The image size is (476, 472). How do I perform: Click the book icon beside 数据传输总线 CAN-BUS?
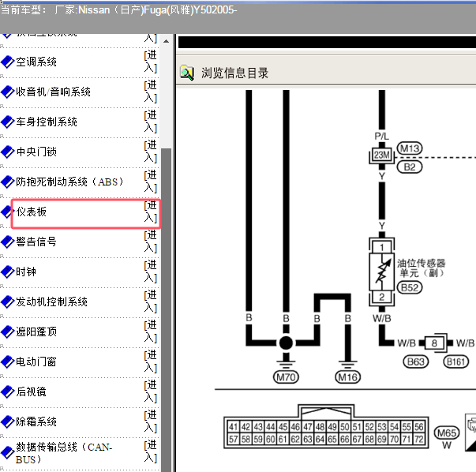tap(7, 452)
